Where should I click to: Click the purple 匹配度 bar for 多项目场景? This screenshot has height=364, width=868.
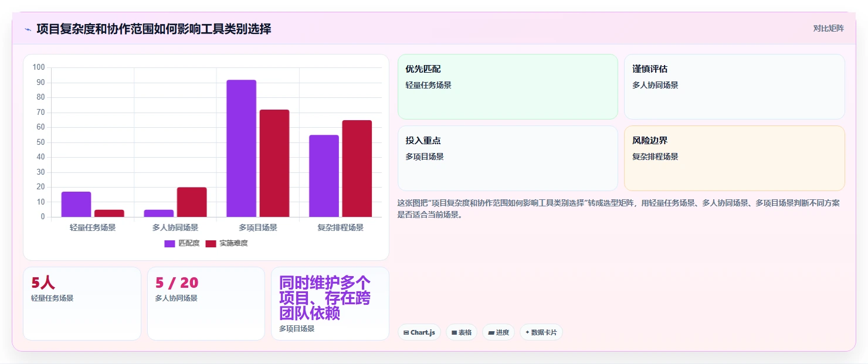tap(242, 148)
